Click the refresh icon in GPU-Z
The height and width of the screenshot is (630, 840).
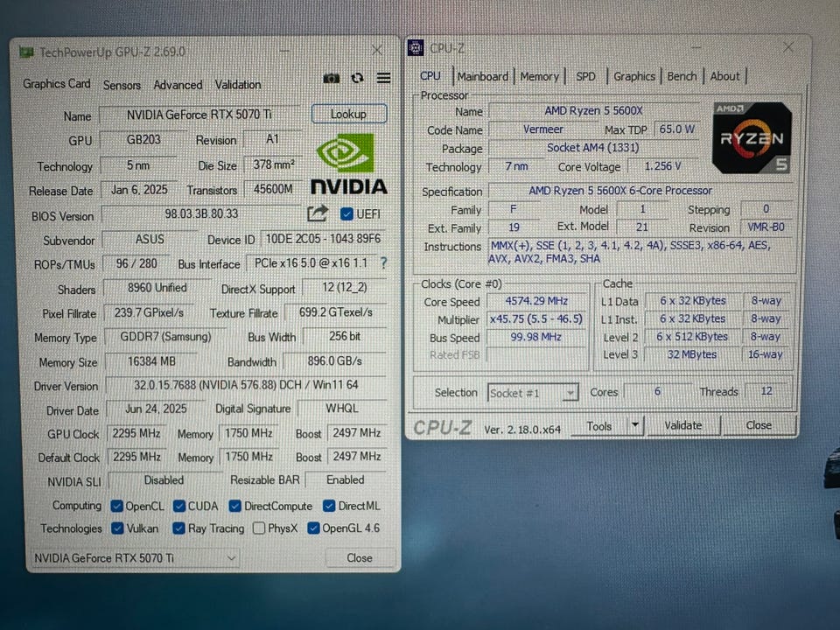357,78
